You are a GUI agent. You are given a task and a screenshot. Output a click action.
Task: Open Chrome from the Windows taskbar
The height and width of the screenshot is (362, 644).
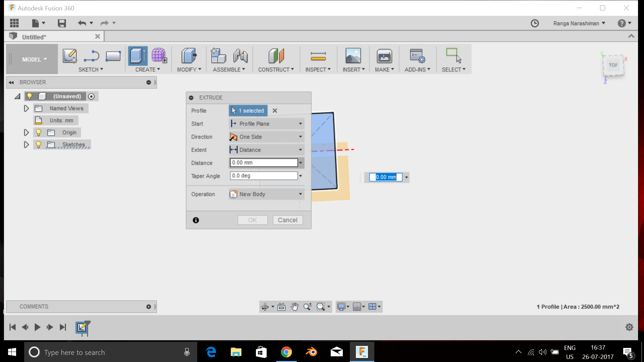point(286,352)
